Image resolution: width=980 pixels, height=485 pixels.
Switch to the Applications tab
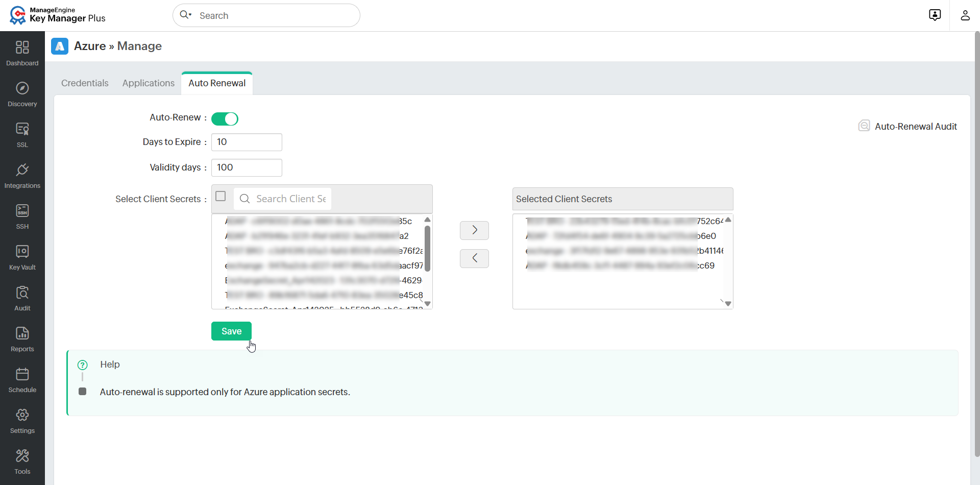(x=149, y=83)
